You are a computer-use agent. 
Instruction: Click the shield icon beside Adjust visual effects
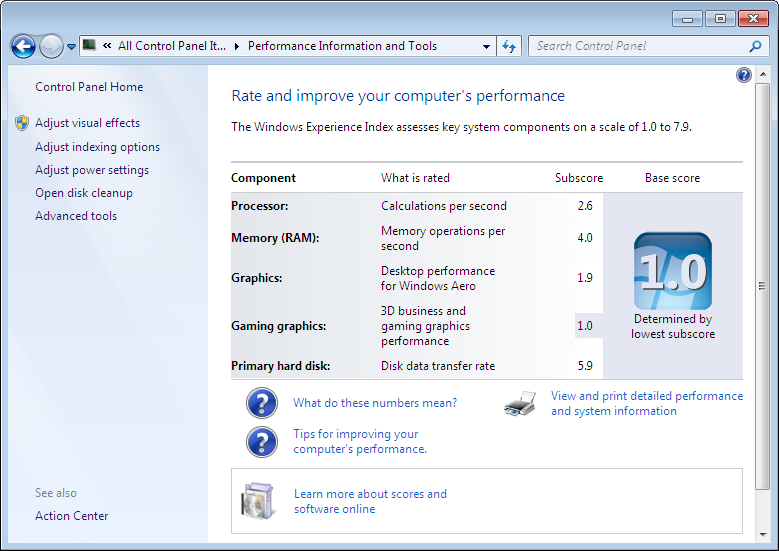pyautogui.click(x=22, y=123)
